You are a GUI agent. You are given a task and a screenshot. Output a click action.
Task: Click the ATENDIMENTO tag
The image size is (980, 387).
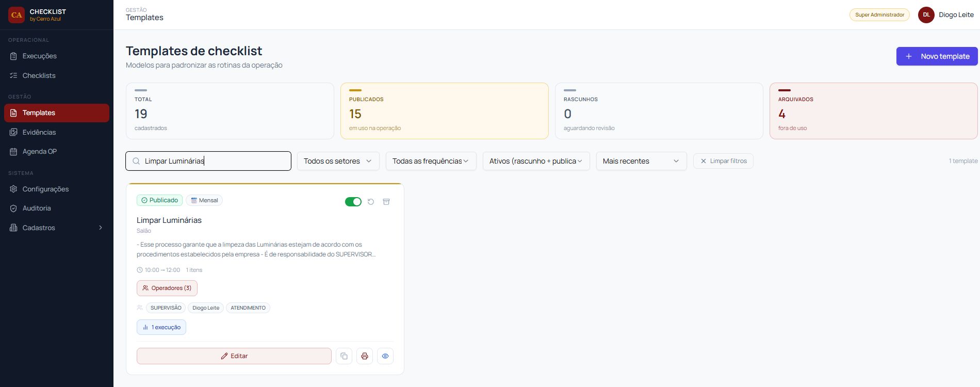(248, 308)
